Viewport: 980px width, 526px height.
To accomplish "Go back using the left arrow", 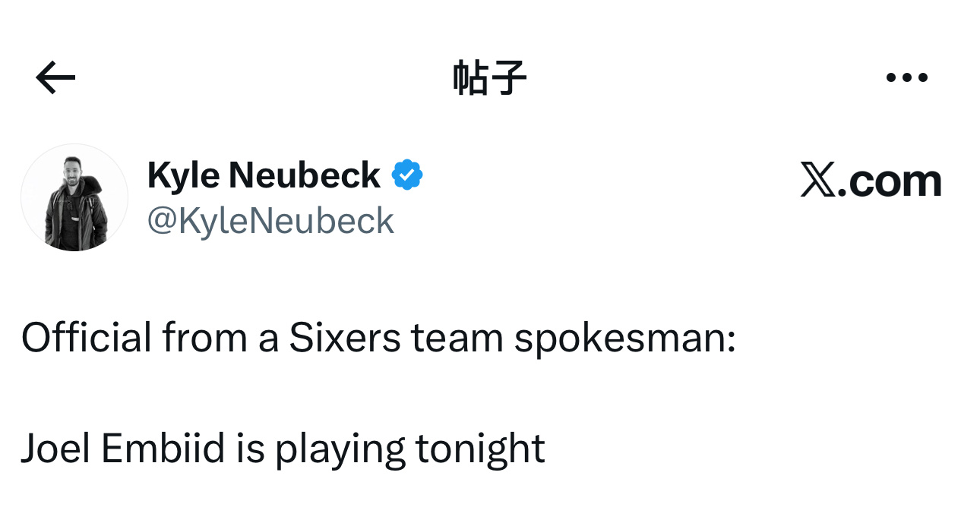I will point(55,77).
